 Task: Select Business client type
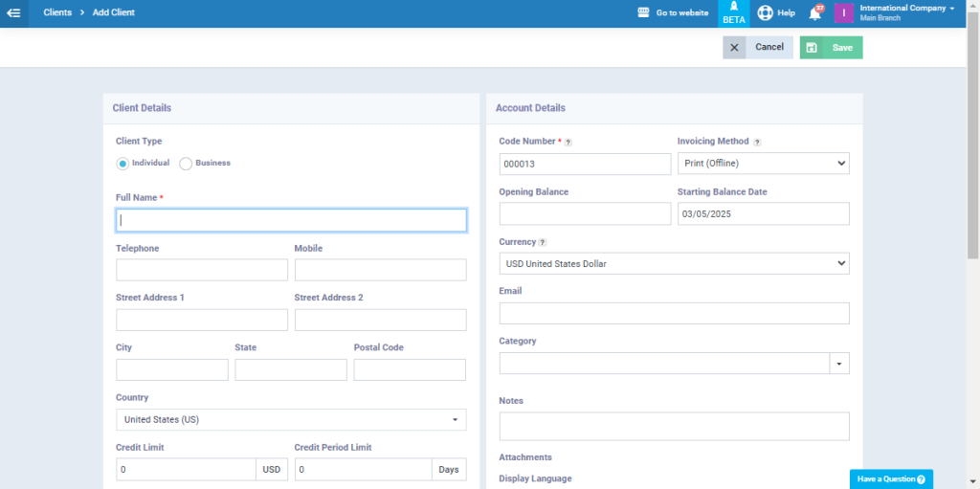[x=186, y=164]
